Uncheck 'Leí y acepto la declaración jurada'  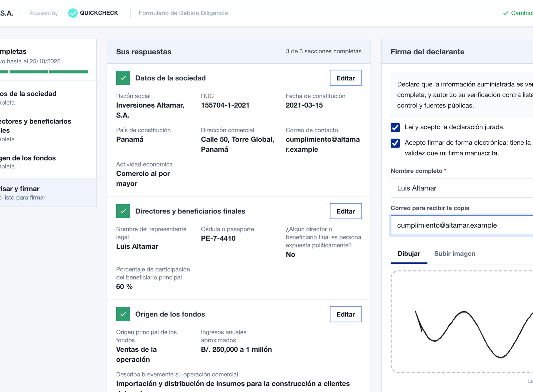click(395, 128)
